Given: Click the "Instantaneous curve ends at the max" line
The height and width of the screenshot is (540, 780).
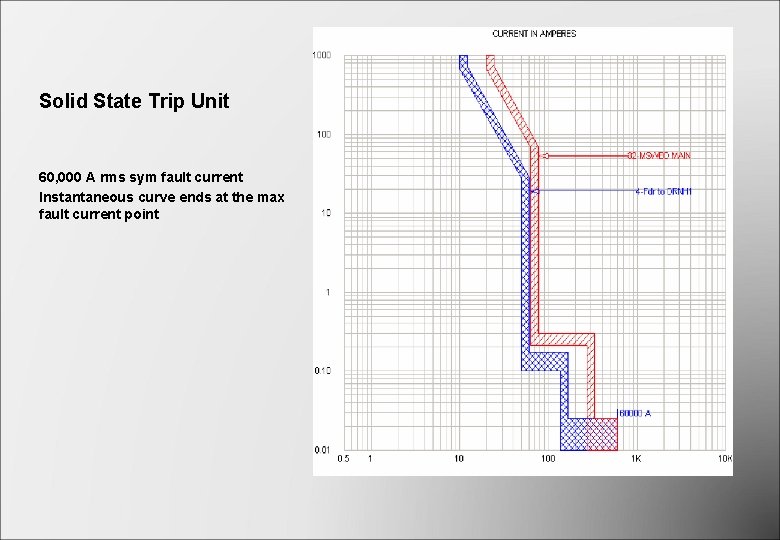Looking at the screenshot, I should click(162, 197).
